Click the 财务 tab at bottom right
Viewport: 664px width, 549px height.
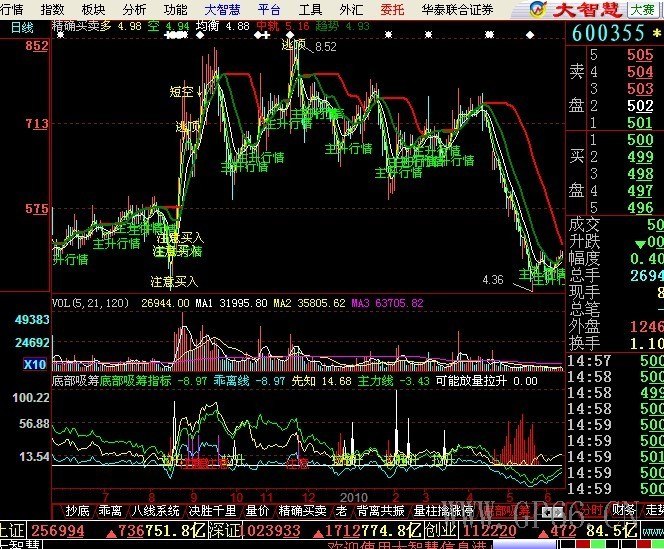(624, 510)
